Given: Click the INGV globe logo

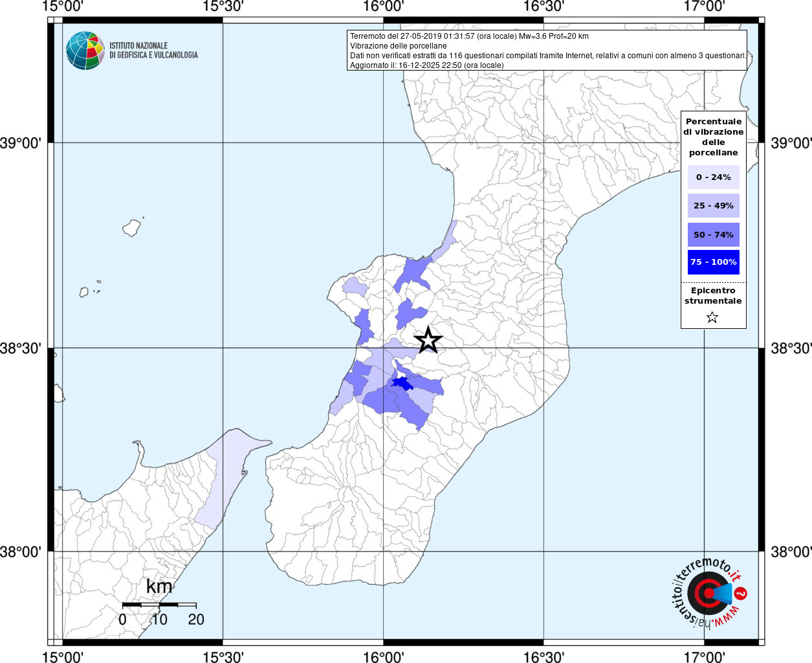Looking at the screenshot, I should [x=85, y=51].
